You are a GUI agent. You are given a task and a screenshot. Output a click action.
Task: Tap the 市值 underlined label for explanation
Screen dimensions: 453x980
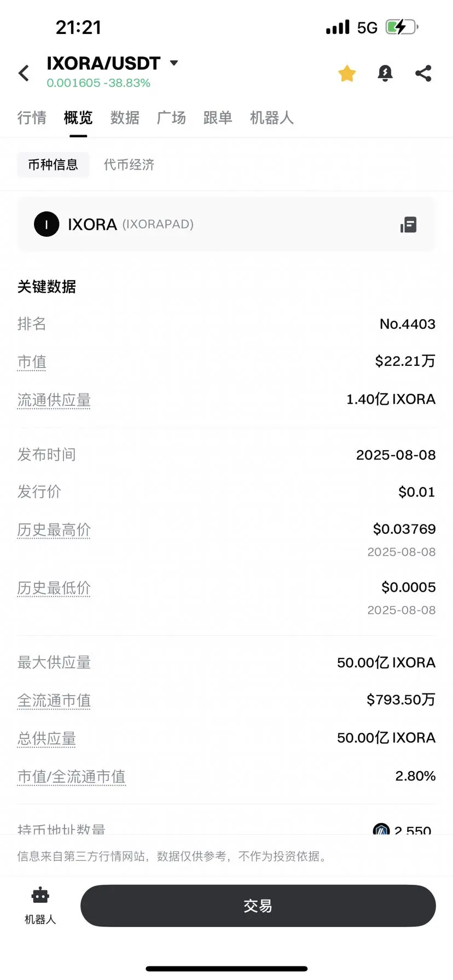click(32, 362)
